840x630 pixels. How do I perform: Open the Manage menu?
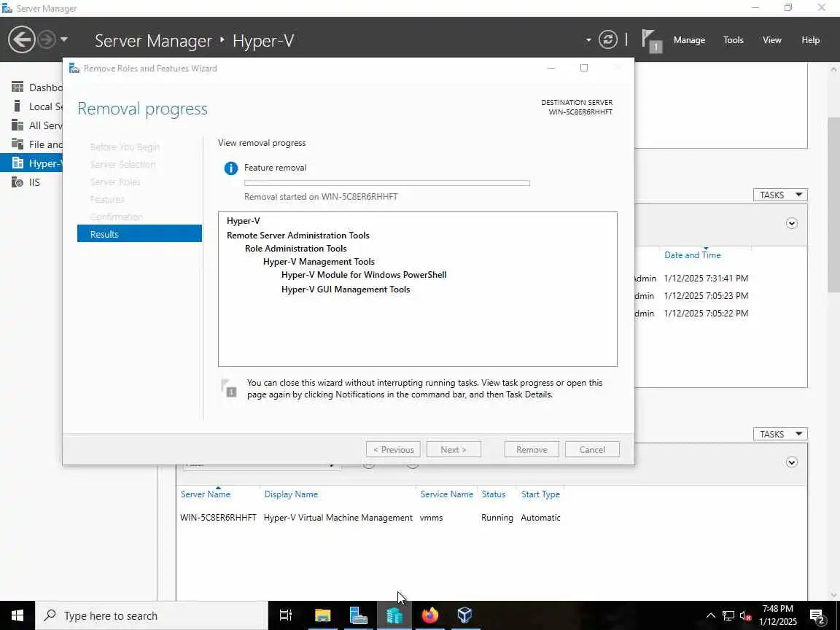689,39
